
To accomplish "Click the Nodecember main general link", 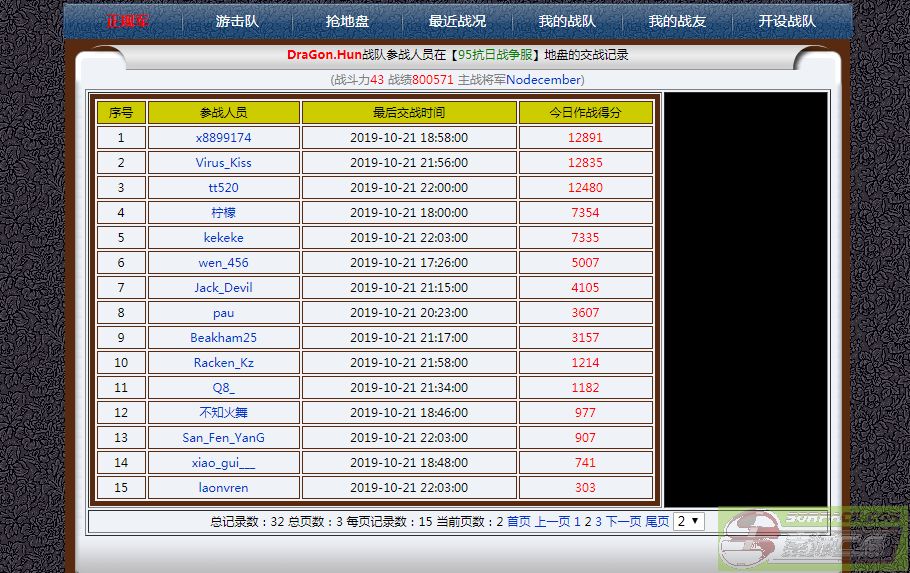I will point(543,79).
